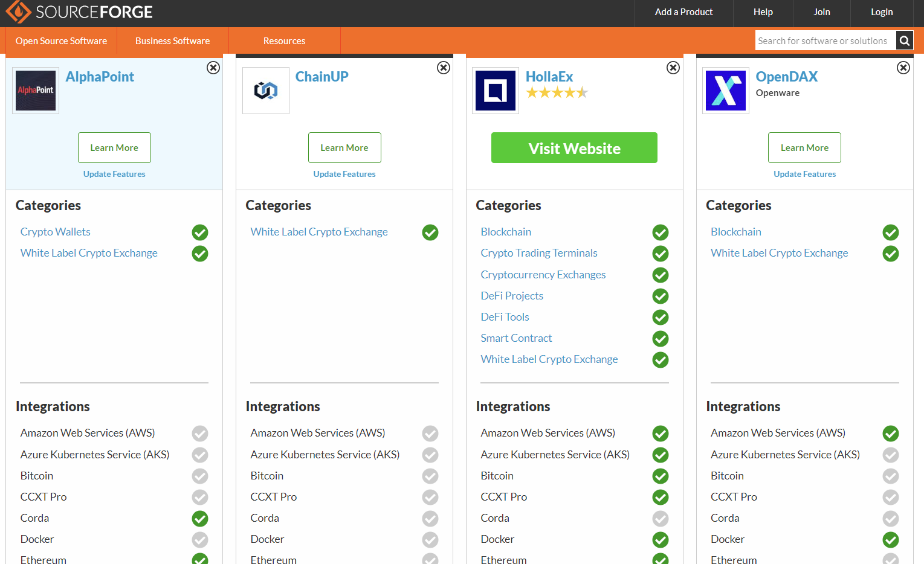Click Login in top bar

(882, 12)
